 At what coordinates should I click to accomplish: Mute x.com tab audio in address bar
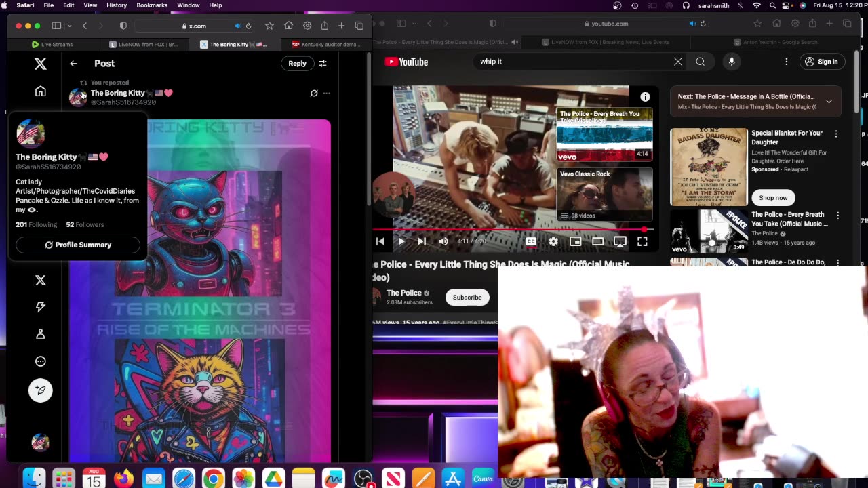click(x=237, y=26)
